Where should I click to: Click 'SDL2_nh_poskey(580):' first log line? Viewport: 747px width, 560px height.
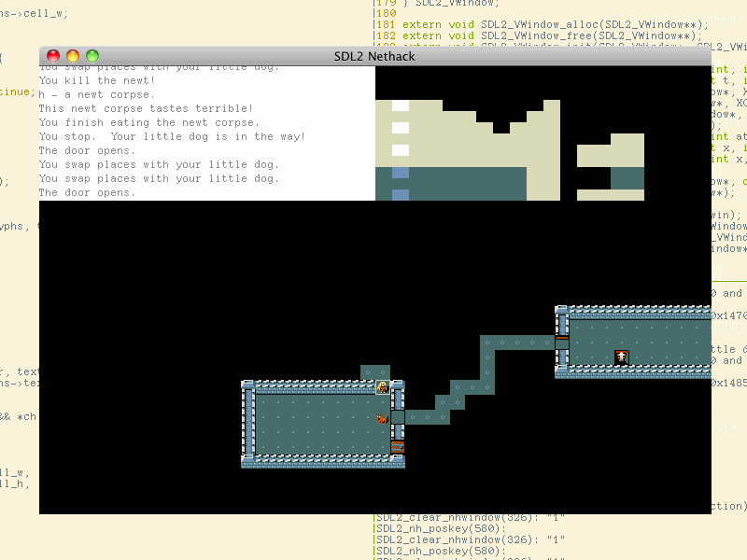pos(441,528)
